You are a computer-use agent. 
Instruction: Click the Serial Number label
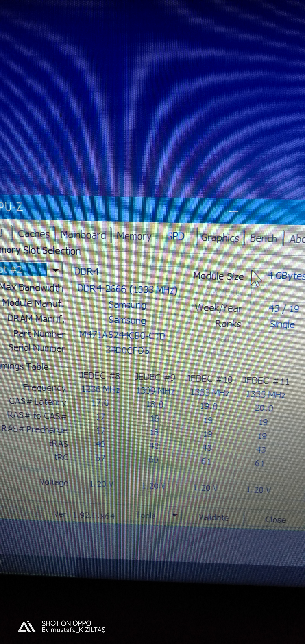pyautogui.click(x=37, y=348)
